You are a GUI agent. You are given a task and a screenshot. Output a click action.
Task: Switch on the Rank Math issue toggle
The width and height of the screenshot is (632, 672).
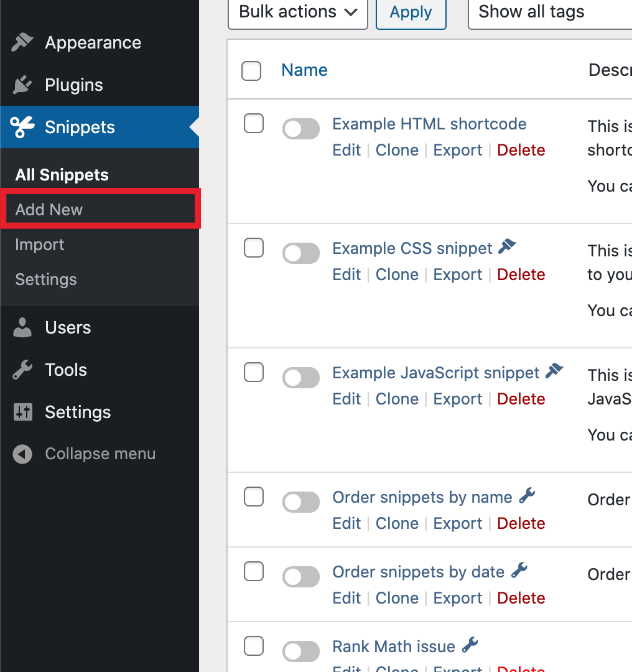[x=301, y=651]
